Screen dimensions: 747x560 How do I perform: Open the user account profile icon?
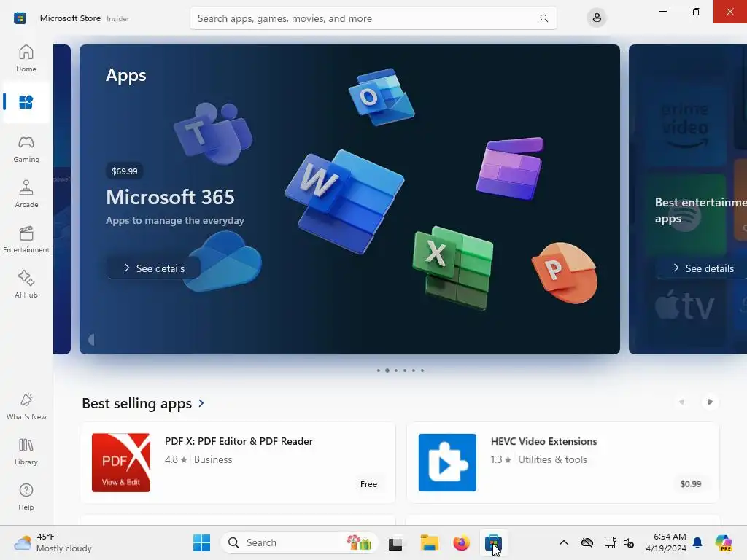tap(597, 18)
